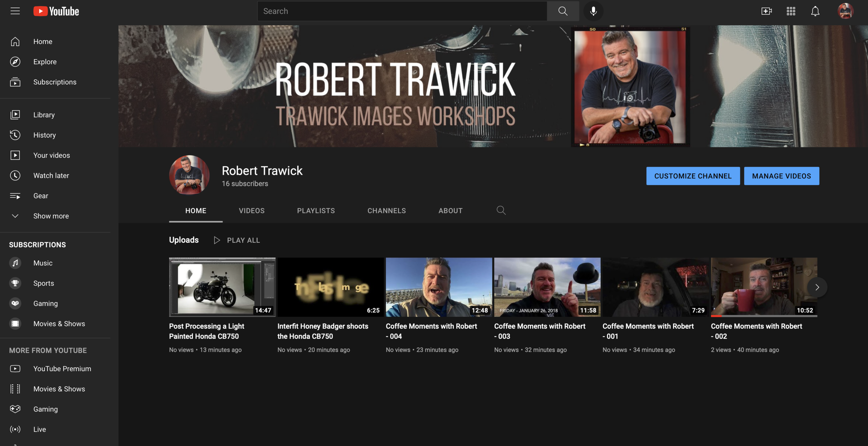Open History from the sidebar
This screenshot has height=446, width=868.
(44, 135)
